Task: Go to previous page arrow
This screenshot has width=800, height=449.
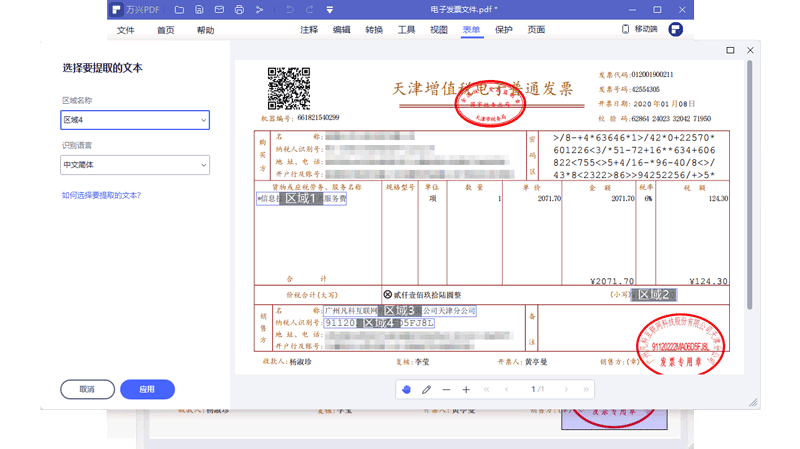Action: (x=506, y=389)
